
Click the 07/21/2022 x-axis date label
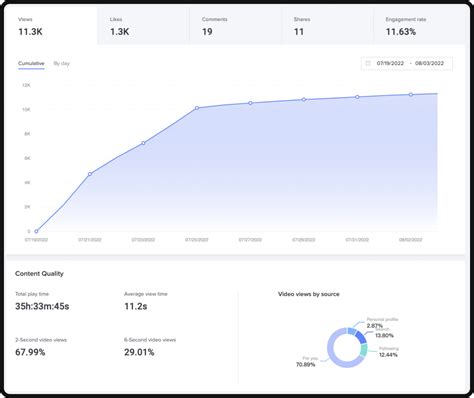click(x=90, y=240)
